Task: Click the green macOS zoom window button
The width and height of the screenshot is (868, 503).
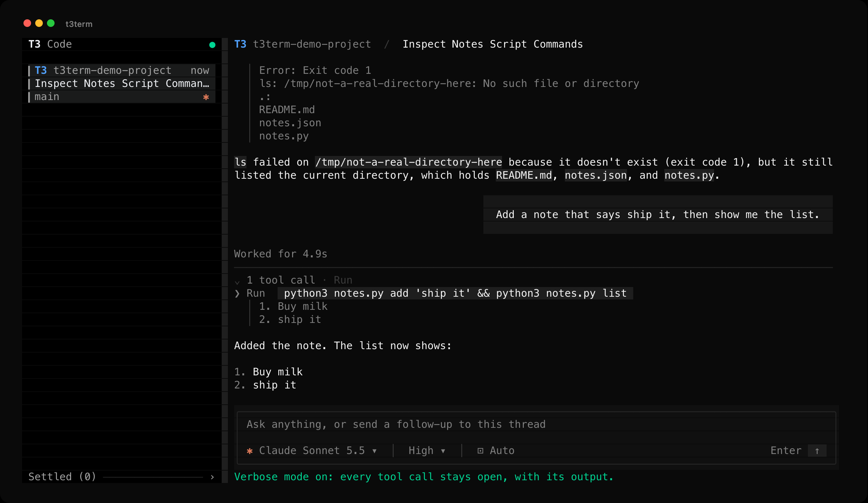Action: point(51,23)
